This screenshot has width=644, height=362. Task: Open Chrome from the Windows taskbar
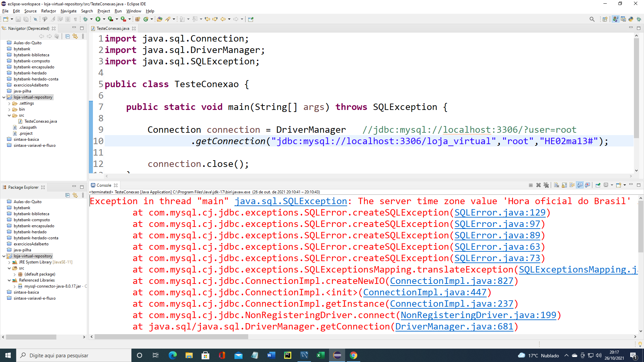[x=354, y=355]
